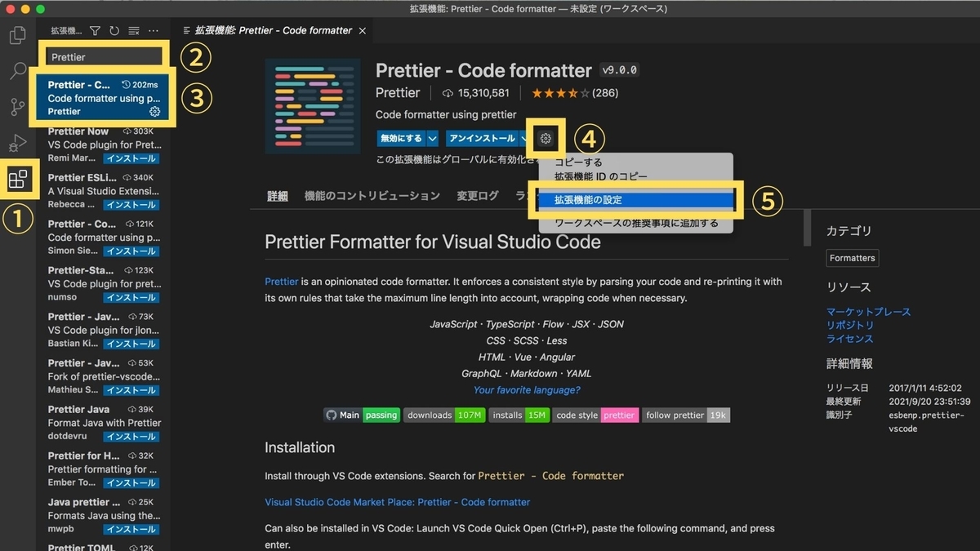This screenshot has height=551, width=980.
Task: Open Visual Studio Code Market Place link
Action: pos(398,502)
